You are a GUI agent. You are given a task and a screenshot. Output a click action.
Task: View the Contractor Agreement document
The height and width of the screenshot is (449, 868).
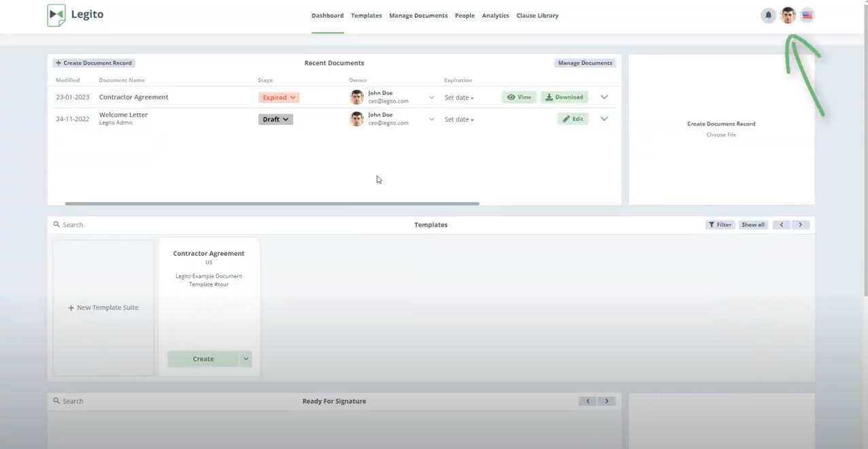519,97
